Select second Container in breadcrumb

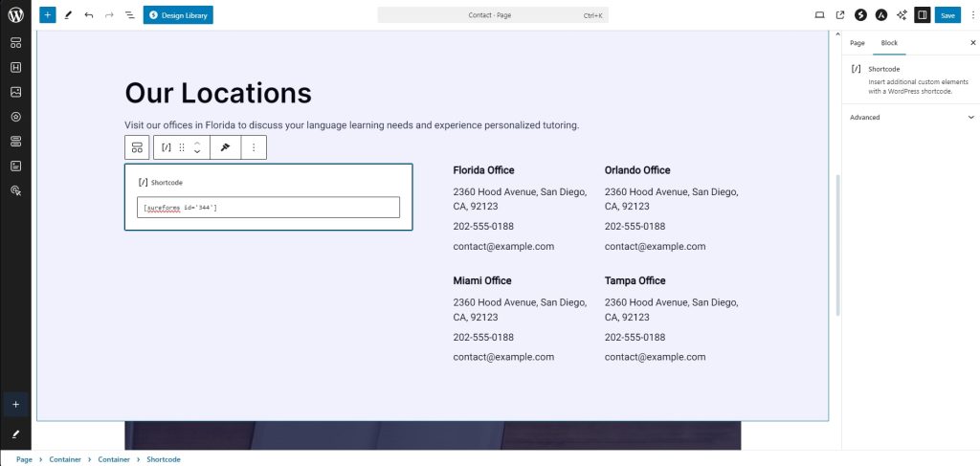[114, 459]
